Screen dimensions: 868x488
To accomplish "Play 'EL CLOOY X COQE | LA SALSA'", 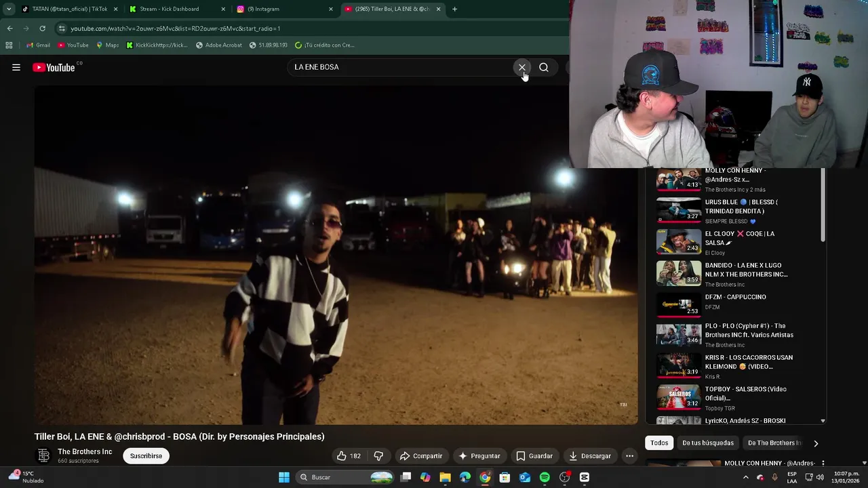I will (736, 243).
